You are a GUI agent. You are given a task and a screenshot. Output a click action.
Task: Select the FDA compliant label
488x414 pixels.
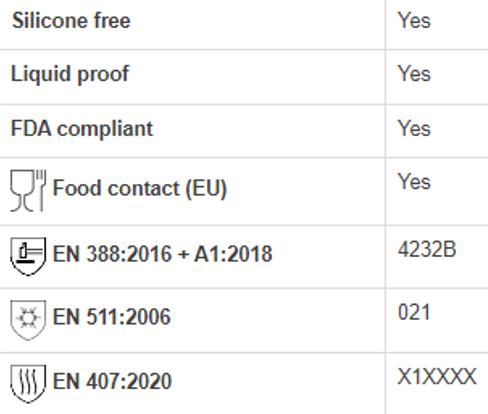point(82,129)
